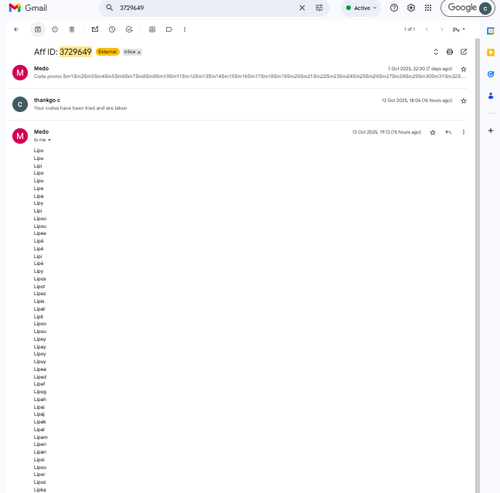Screen dimensions: 500x493
Task: Star the open 13 Oct Medo message
Action: (433, 132)
